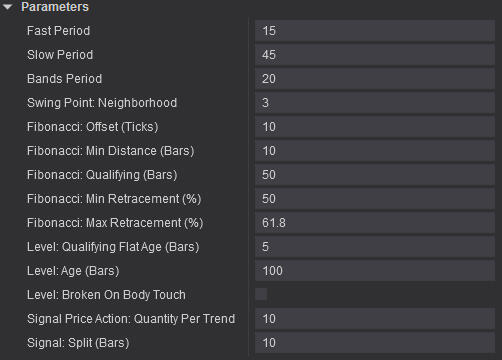Edit Fibonacci: Max Retracement 61.8 field
502x360 pixels.
(375, 223)
